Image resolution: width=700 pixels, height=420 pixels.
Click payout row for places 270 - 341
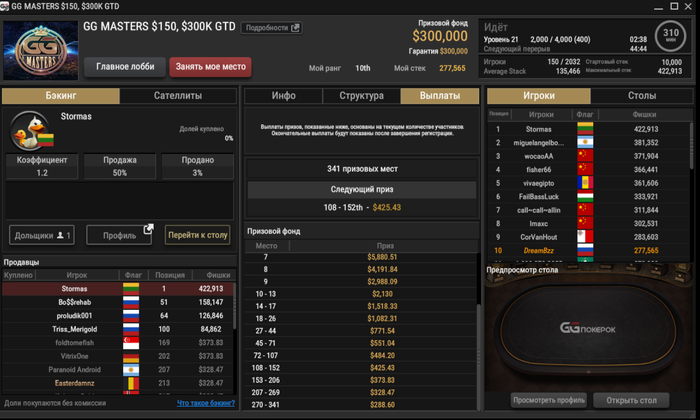362,405
